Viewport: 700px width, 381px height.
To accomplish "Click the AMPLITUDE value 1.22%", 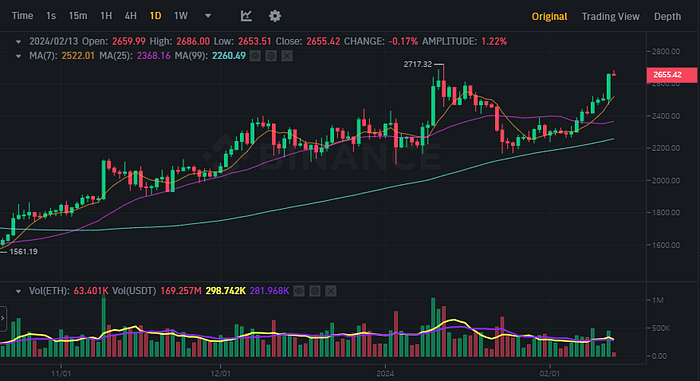I will pyautogui.click(x=494, y=42).
